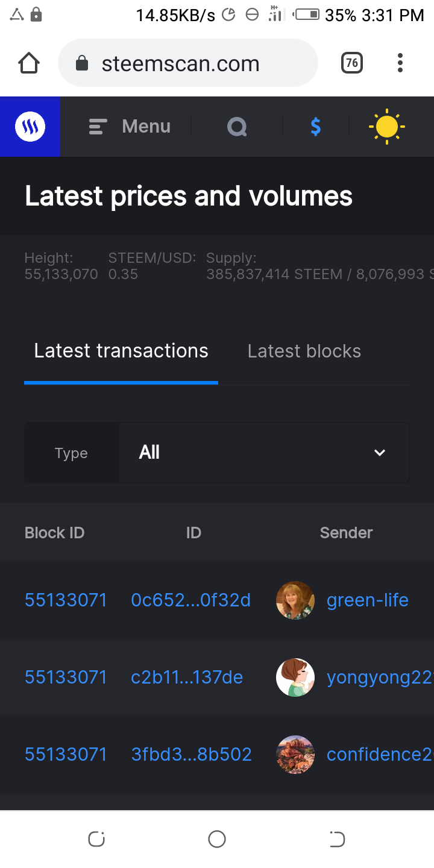Screen dimensions: 434x868
Task: Open yongyong sender profile link
Action: 379,678
